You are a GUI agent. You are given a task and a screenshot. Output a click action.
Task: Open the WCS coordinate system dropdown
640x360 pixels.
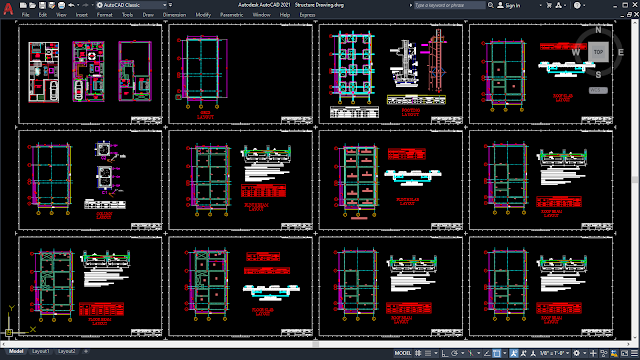point(598,90)
